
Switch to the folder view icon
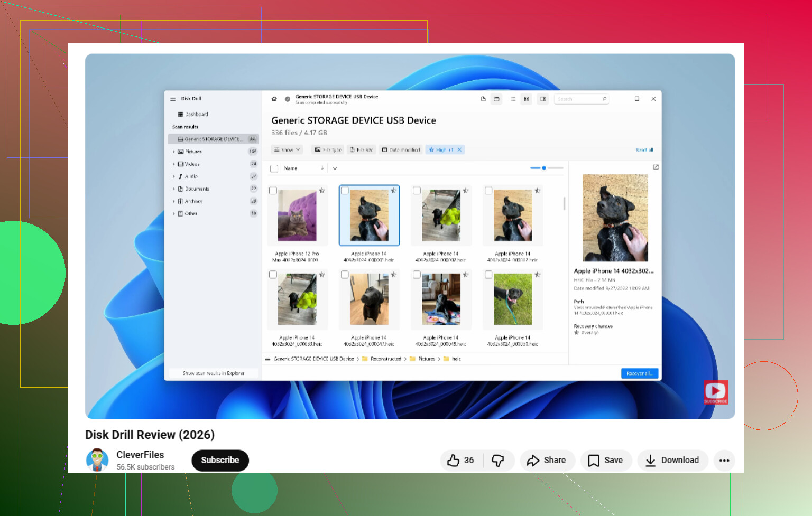tap(496, 99)
